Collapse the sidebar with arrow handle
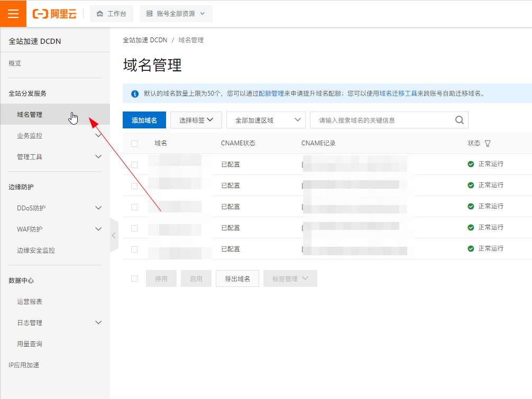Screen dimensions: 532x399 point(114,235)
